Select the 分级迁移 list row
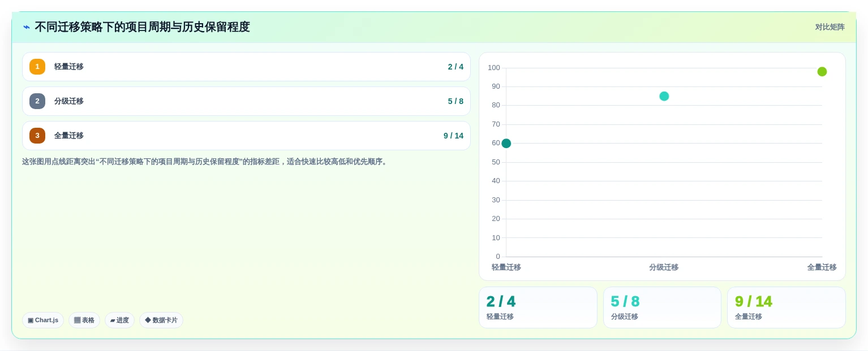Image resolution: width=868 pixels, height=351 pixels. 246,101
